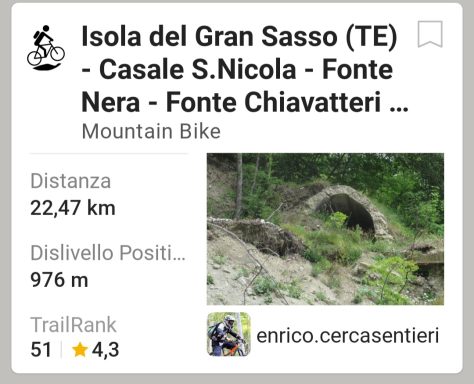Expand the truncated title ellipsis
The height and width of the screenshot is (384, 474).
click(x=399, y=107)
